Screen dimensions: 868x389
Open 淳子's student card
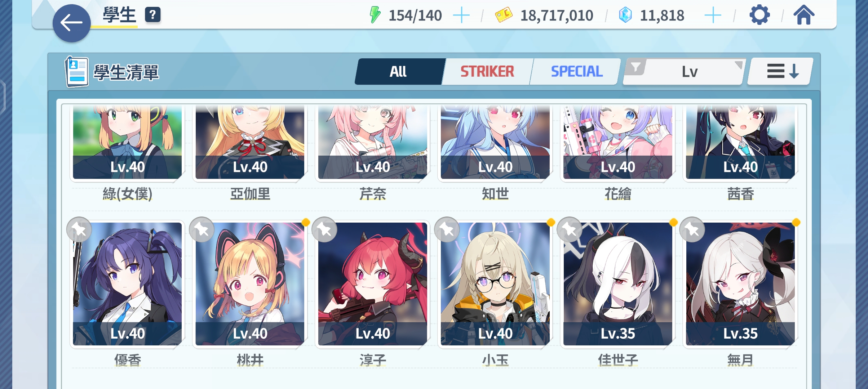[x=373, y=284]
